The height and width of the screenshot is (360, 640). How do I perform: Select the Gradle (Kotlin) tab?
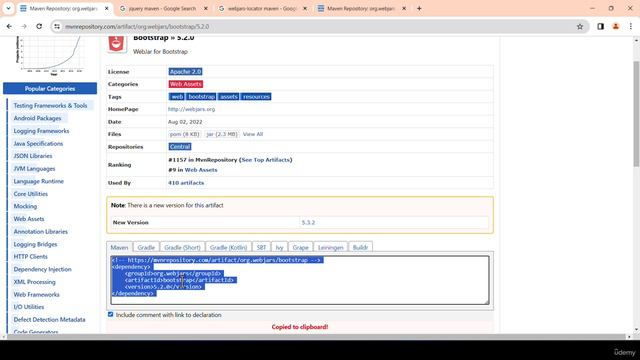tap(228, 247)
